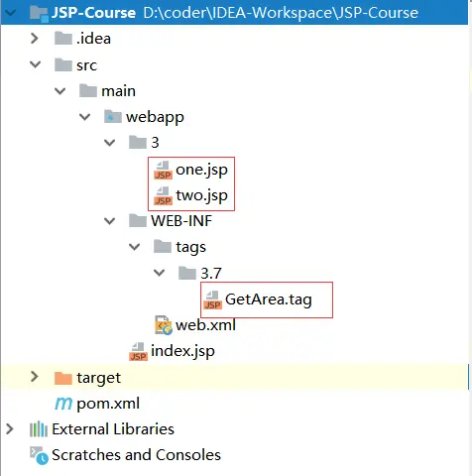
Task: Click the index.jsp file icon
Action: [x=138, y=351]
